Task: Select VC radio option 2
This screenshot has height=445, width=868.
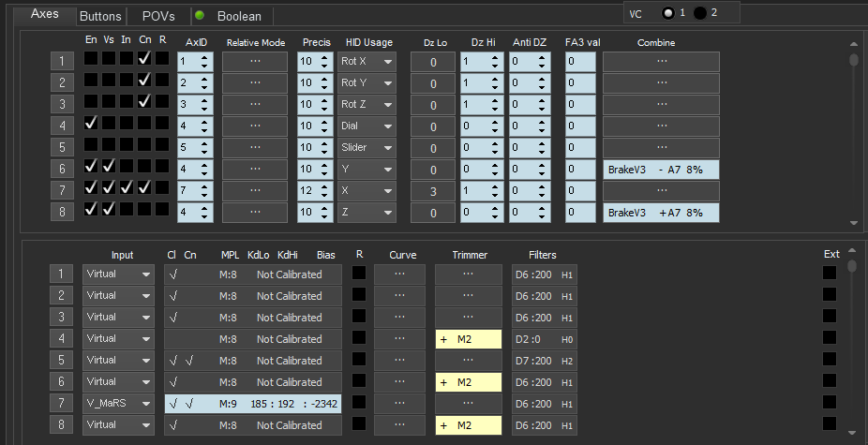Action: tap(699, 13)
